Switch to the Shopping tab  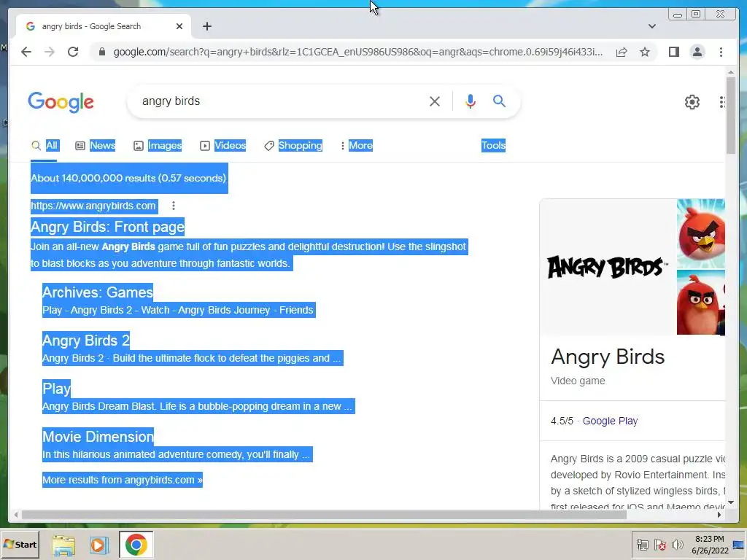(x=293, y=145)
